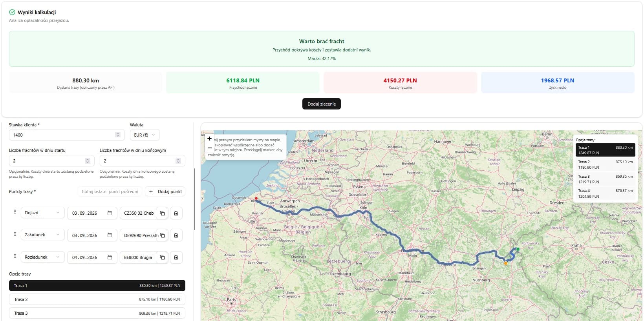Adjust start day freight count stepper
Screen dimensions: 644x321
click(88, 161)
